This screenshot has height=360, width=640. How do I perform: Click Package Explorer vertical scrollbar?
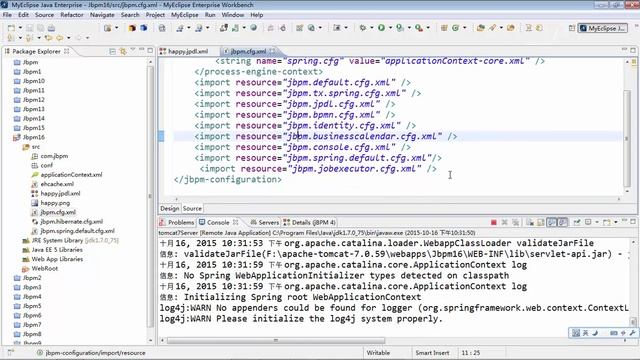tap(150, 196)
